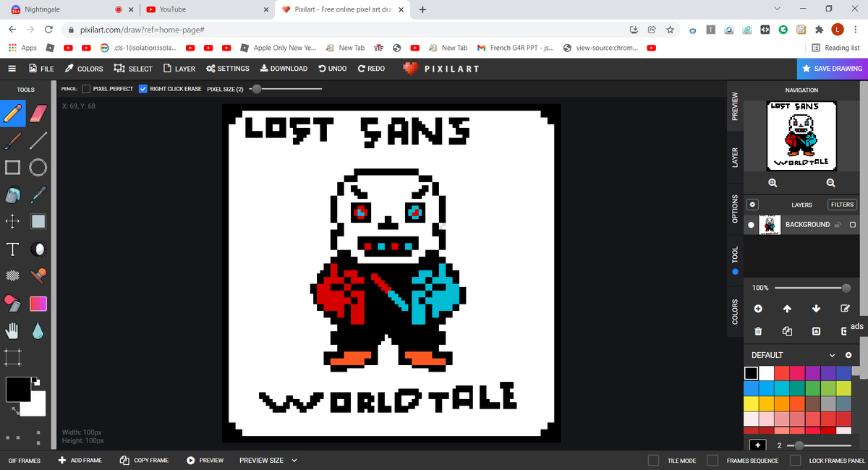
Task: Select the Paint Bucket fill tool
Action: (12, 194)
